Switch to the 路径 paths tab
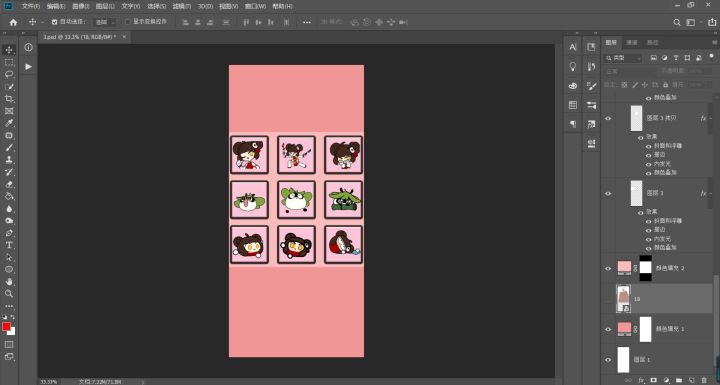 [652, 42]
